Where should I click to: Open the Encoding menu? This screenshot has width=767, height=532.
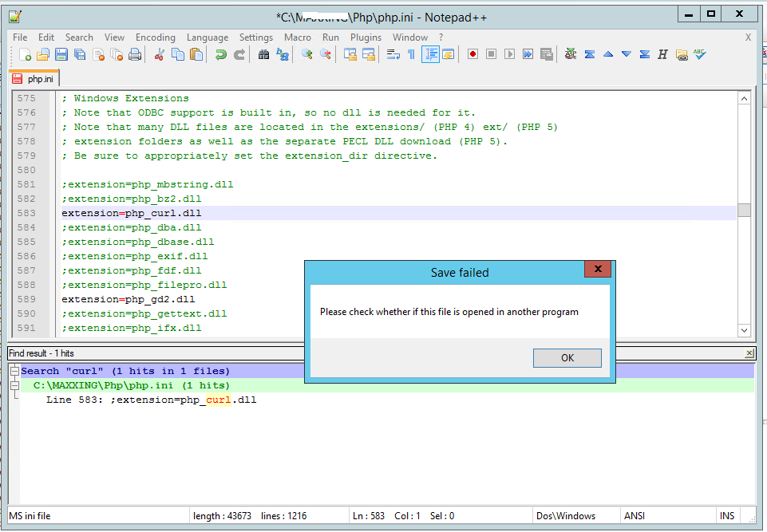click(x=155, y=37)
